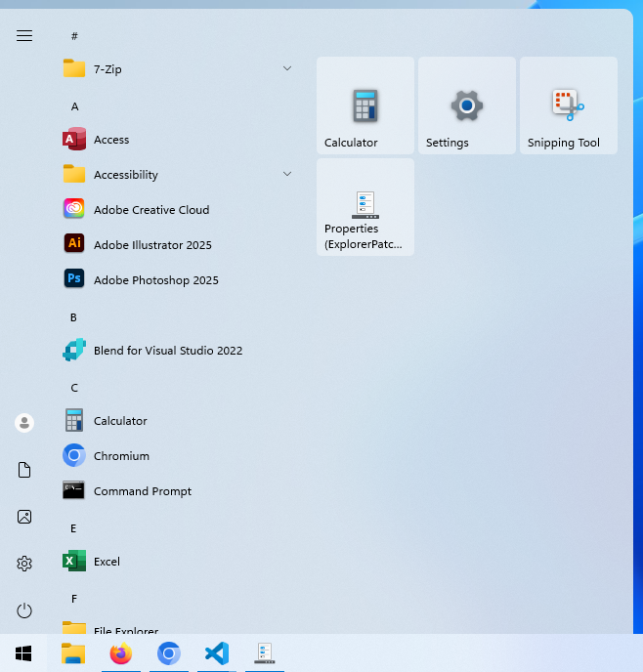
Task: Open Blend for Visual Studio 2022
Action: (x=178, y=350)
